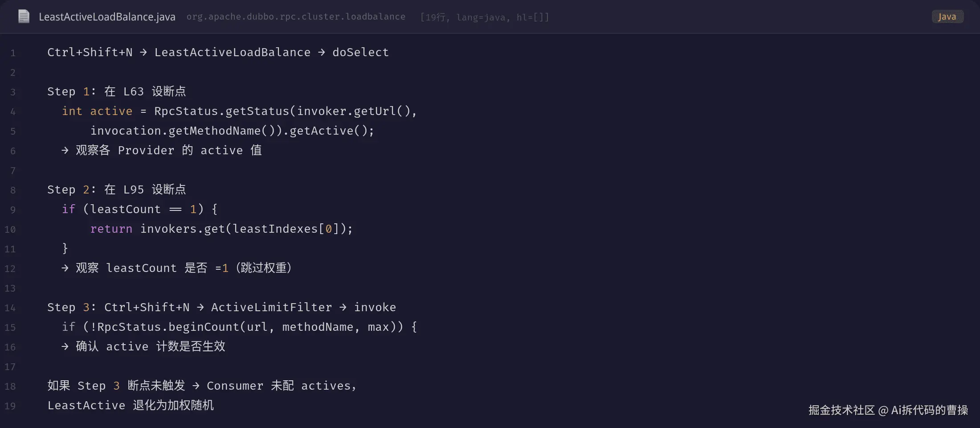Click the line count and lang info text
The width and height of the screenshot is (980, 428).
485,17
